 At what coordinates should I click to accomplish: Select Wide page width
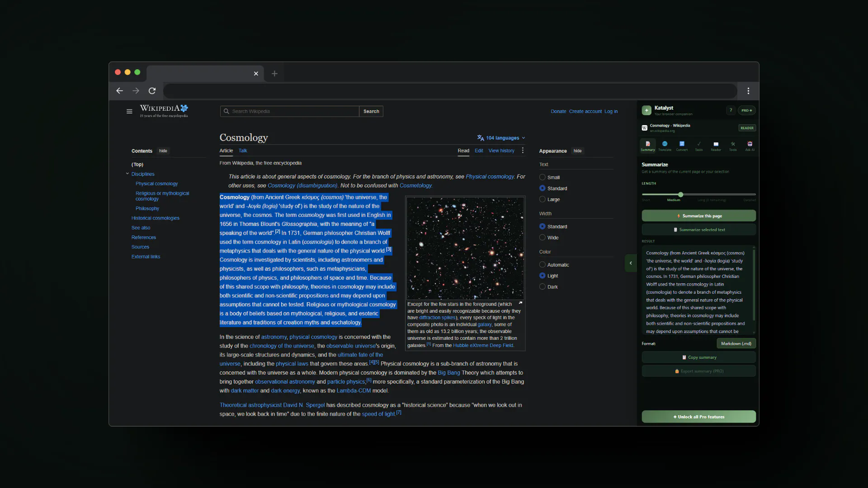(x=542, y=237)
